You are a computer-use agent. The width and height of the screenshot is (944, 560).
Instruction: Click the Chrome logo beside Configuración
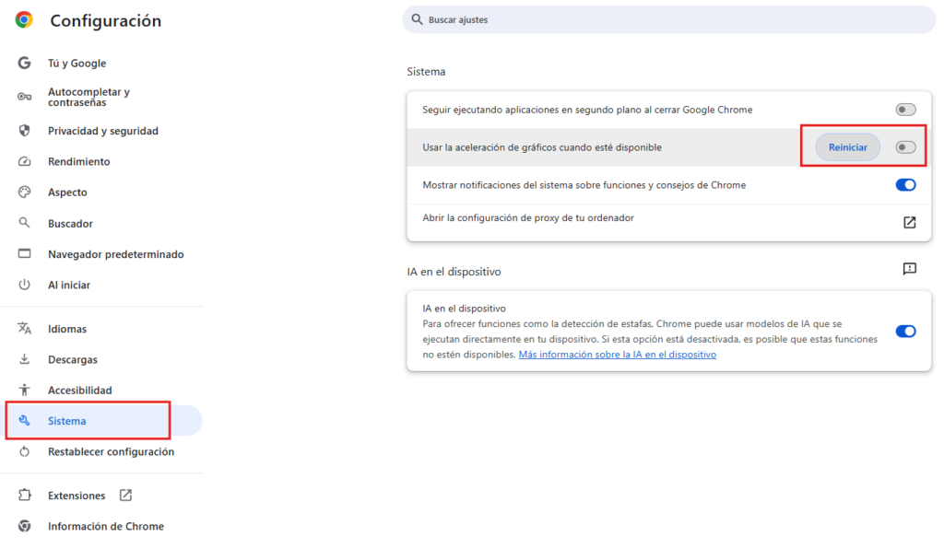coord(24,20)
